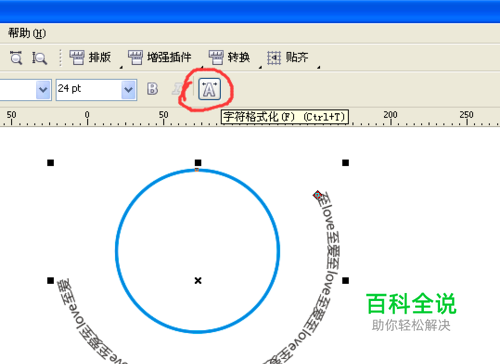Viewport: 500px width, 364px height.
Task: Click the X center marker of selection
Action: (198, 281)
